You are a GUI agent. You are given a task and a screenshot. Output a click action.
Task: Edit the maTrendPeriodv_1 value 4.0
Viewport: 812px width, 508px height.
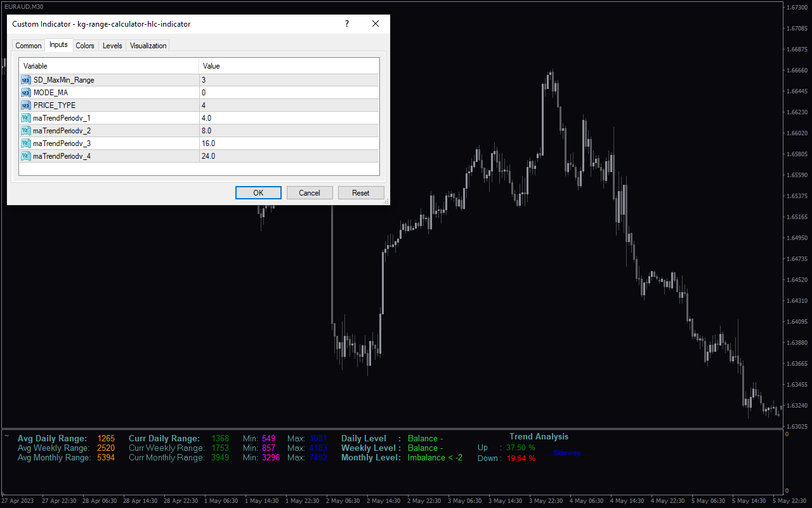point(289,118)
